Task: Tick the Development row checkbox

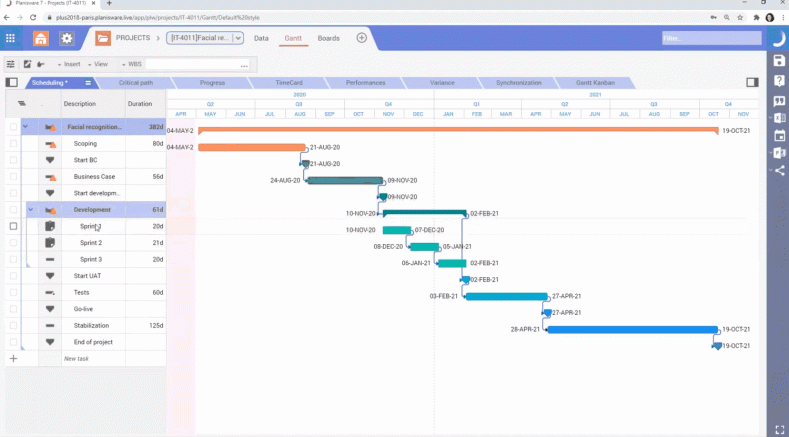Action: (x=14, y=209)
